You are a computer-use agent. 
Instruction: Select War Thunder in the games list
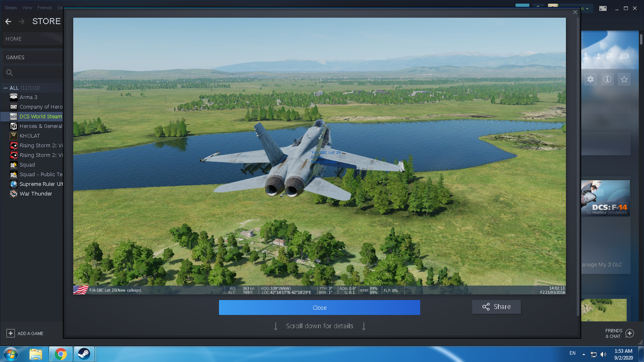(36, 193)
